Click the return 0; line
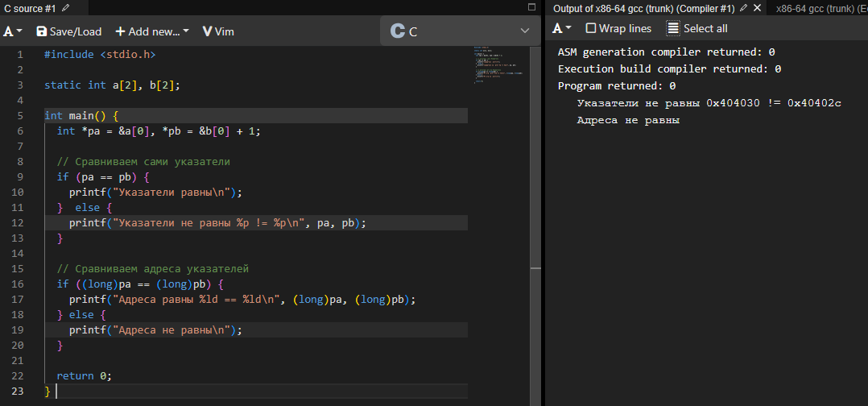The height and width of the screenshot is (406, 868). pyautogui.click(x=84, y=375)
